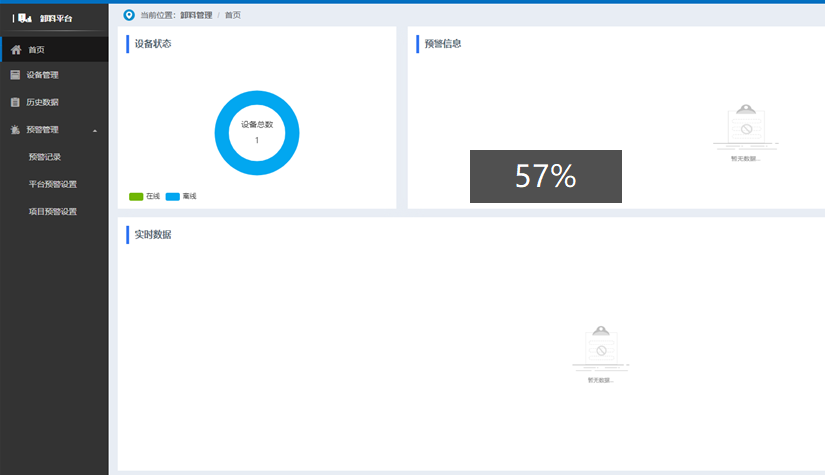This screenshot has width=825, height=475.
Task: Open the 设备管理 menu label
Action: (43, 75)
